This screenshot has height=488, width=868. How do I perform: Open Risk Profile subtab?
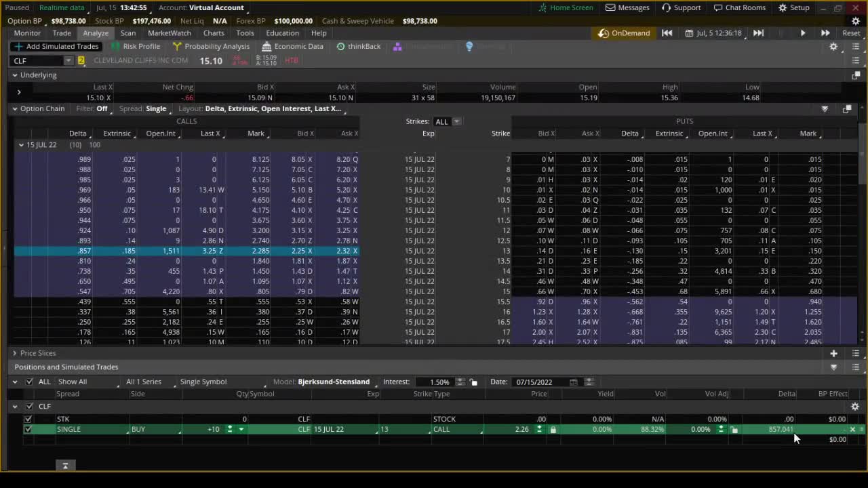(136, 46)
